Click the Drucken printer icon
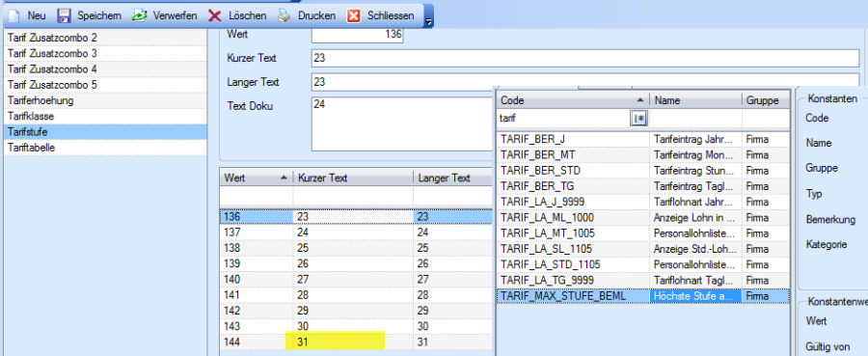This screenshot has width=868, height=356. [284, 16]
